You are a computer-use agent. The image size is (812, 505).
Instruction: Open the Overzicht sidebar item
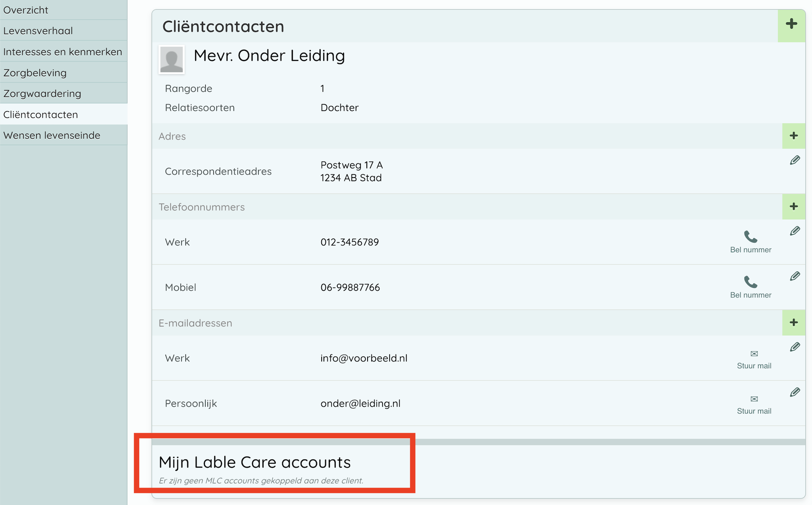(26, 10)
